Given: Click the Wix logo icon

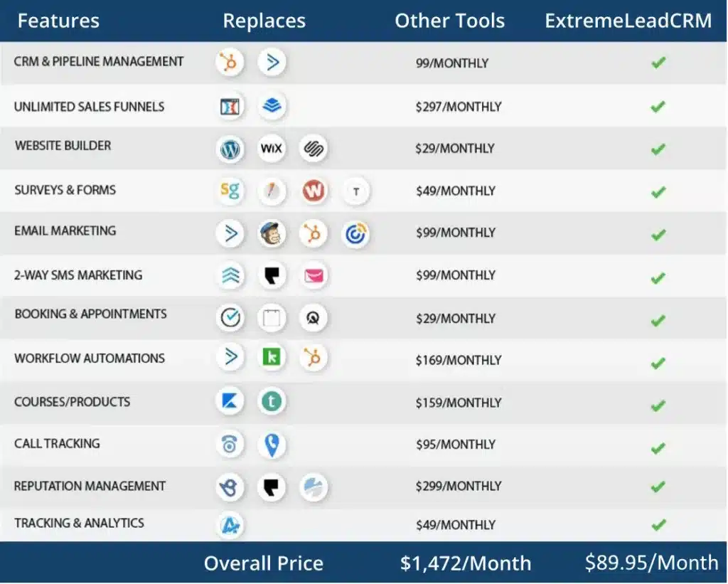Looking at the screenshot, I should coord(272,149).
